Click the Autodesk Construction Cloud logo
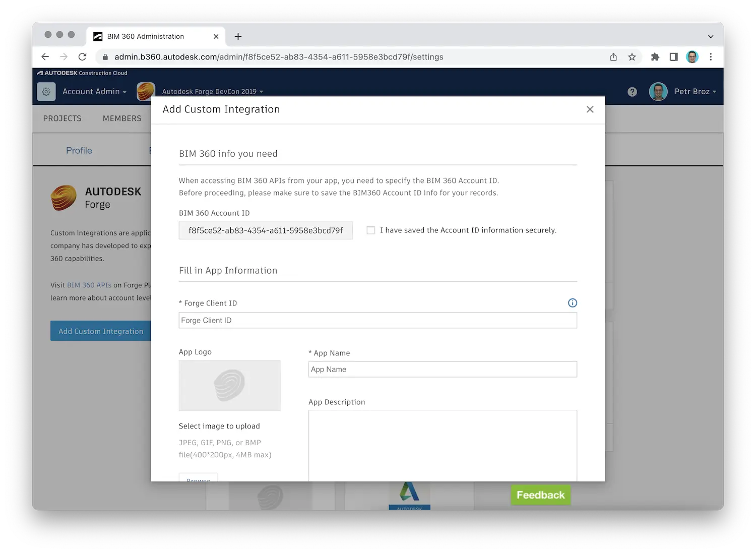The height and width of the screenshot is (553, 756). 82,73
